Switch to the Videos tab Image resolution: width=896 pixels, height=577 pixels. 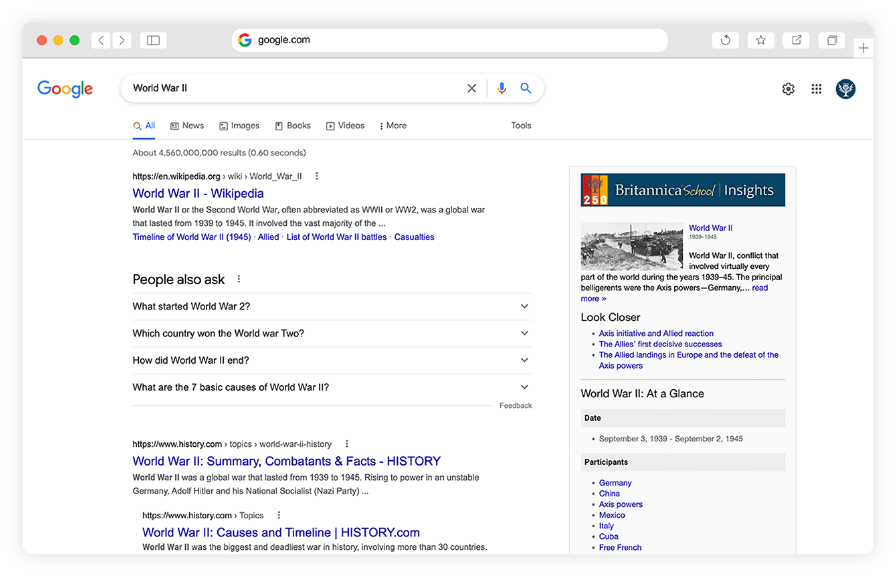(345, 126)
